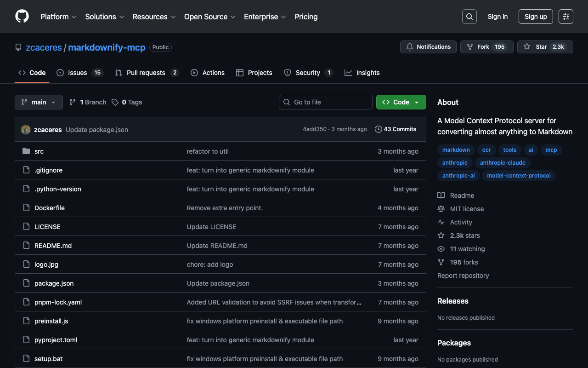Click the MIT license scale icon
Image resolution: width=588 pixels, height=368 pixels.
point(441,209)
